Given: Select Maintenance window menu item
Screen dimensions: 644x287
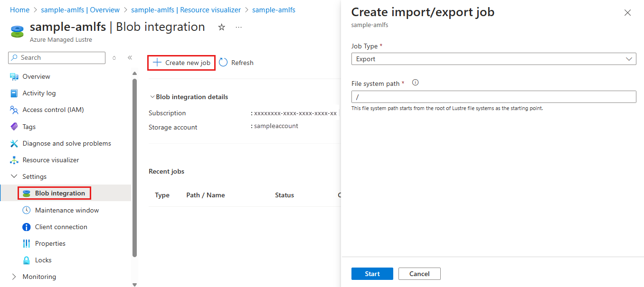Looking at the screenshot, I should [x=66, y=210].
